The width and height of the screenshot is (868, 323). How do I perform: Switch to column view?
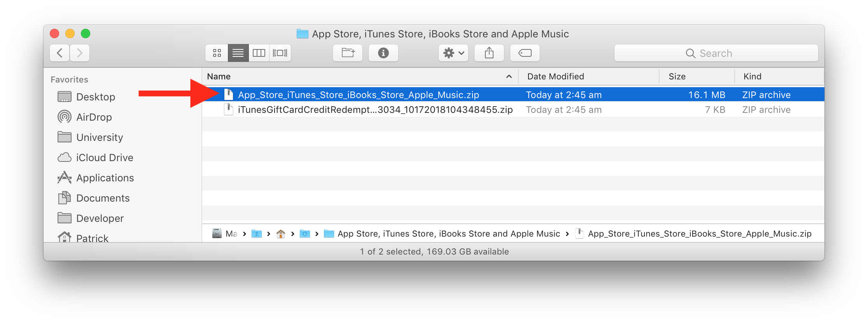tap(259, 53)
